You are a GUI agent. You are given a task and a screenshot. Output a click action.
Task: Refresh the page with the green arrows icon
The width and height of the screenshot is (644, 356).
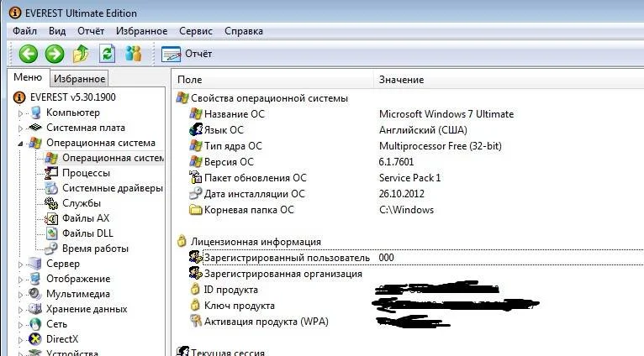(x=108, y=54)
